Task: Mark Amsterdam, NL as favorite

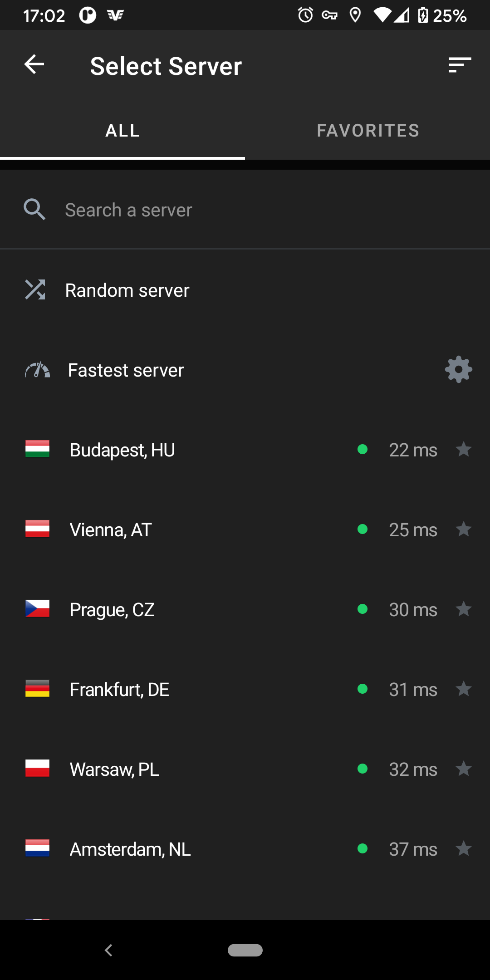Action: (464, 848)
